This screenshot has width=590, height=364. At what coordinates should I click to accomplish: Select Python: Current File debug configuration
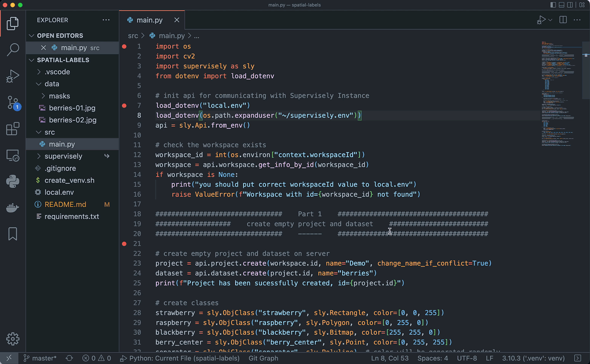(x=180, y=358)
